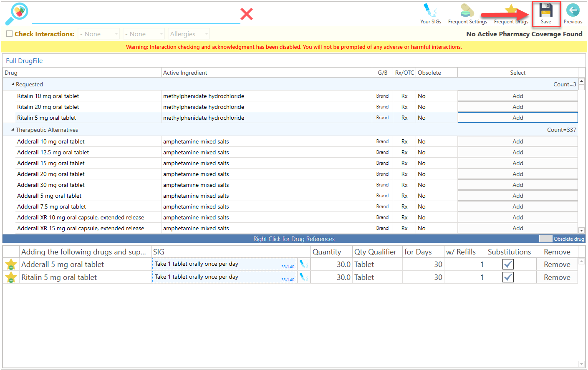The image size is (588, 370).
Task: Save the prescription
Action: click(x=546, y=14)
